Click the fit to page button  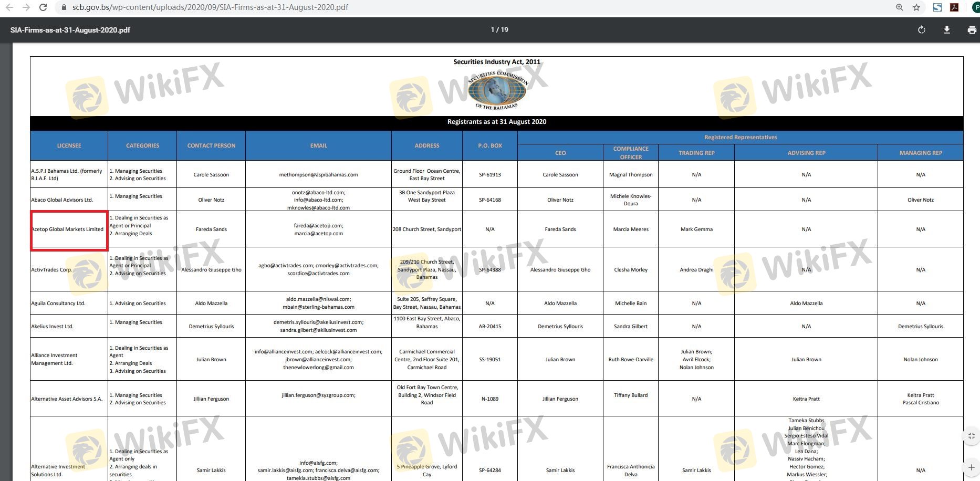pyautogui.click(x=971, y=436)
